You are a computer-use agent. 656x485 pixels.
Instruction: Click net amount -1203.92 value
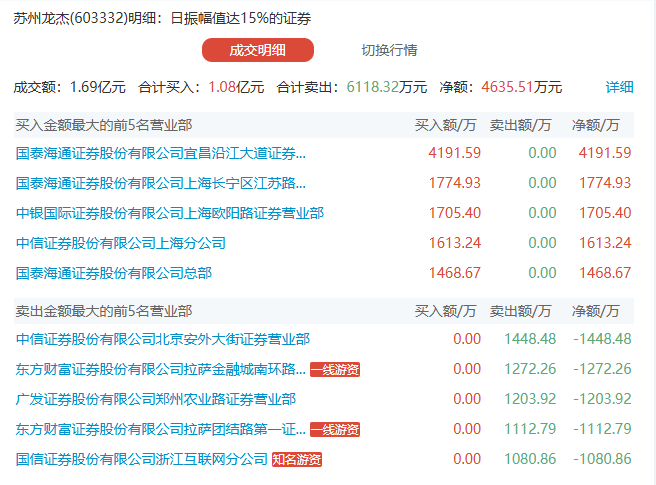coord(602,399)
